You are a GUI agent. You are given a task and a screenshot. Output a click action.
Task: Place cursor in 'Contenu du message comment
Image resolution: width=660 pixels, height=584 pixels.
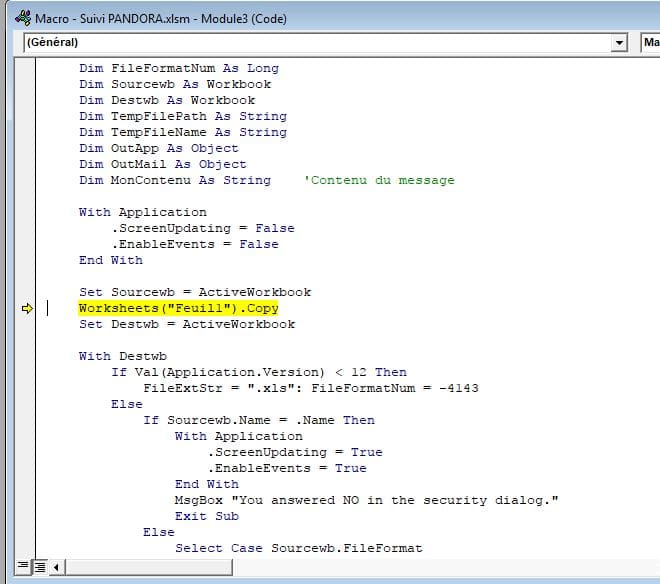click(380, 180)
